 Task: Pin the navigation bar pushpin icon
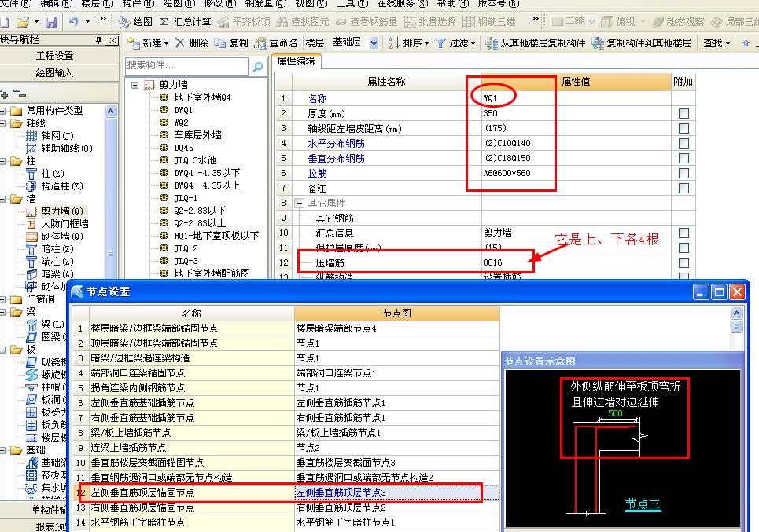[x=99, y=40]
